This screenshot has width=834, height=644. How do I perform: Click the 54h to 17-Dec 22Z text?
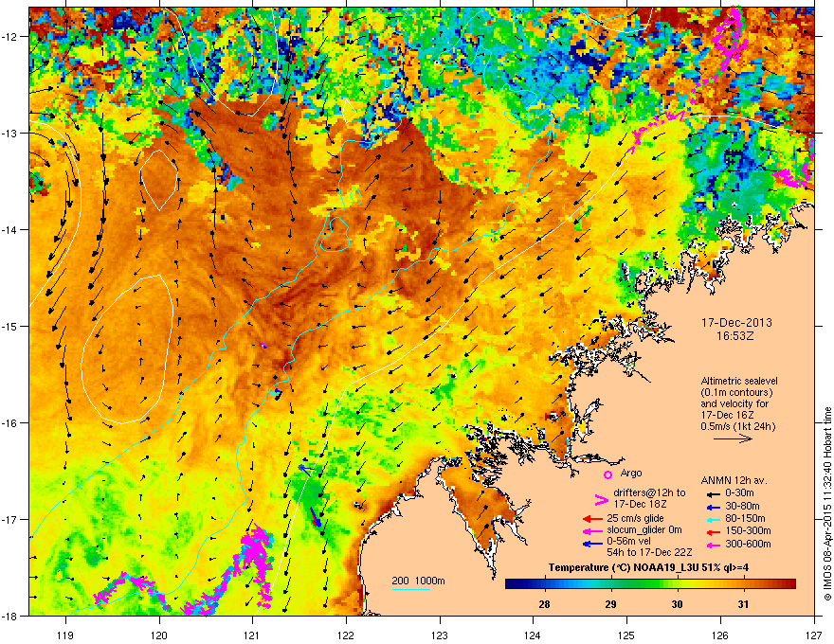[649, 552]
